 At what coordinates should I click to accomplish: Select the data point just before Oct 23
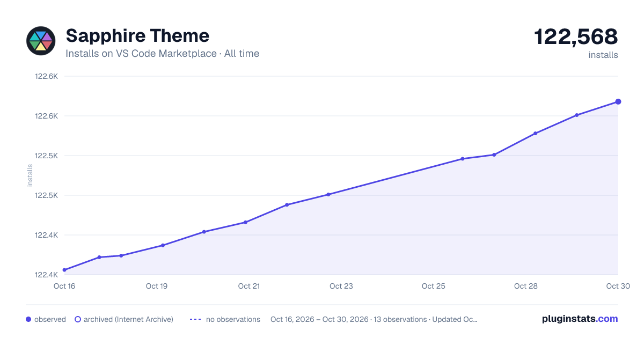point(328,194)
